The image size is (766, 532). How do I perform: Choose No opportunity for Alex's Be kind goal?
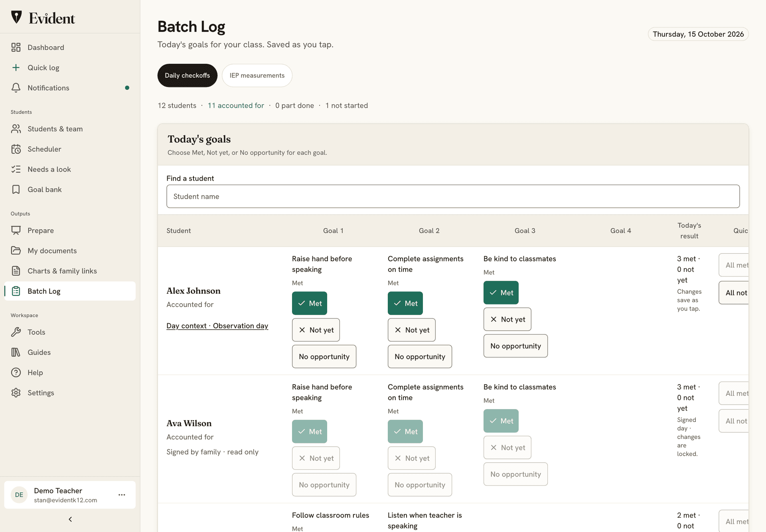point(515,346)
